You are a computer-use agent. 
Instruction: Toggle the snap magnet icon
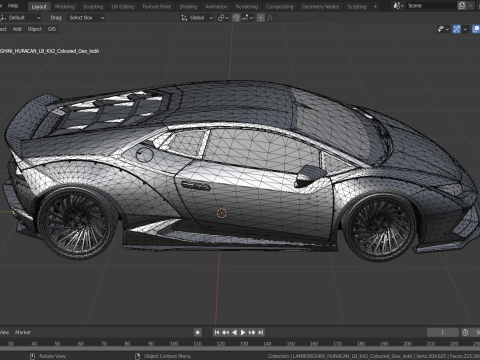click(x=236, y=18)
